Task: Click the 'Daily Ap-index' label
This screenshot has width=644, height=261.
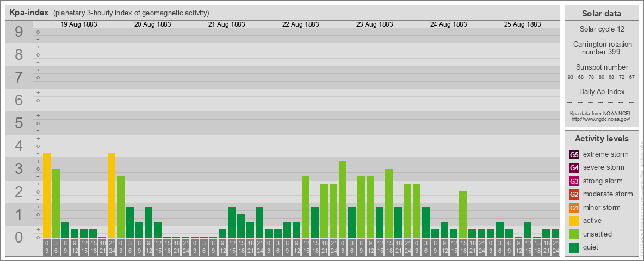Action: pos(602,91)
